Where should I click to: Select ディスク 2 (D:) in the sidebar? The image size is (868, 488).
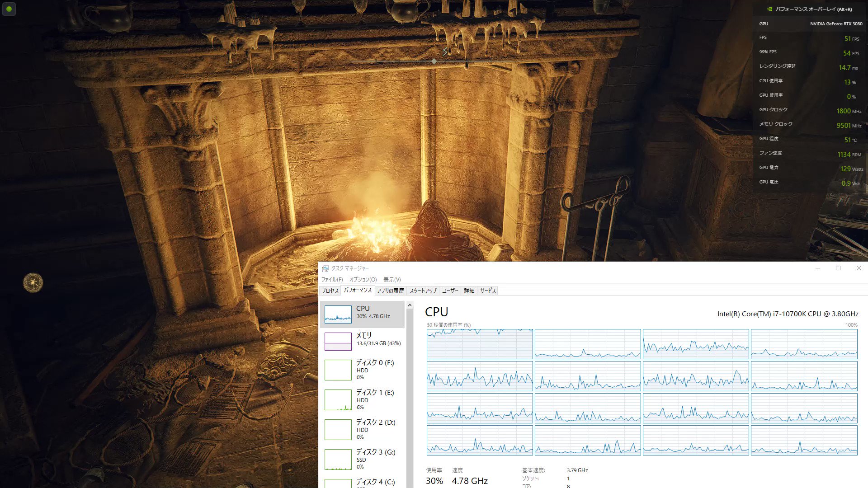click(363, 429)
